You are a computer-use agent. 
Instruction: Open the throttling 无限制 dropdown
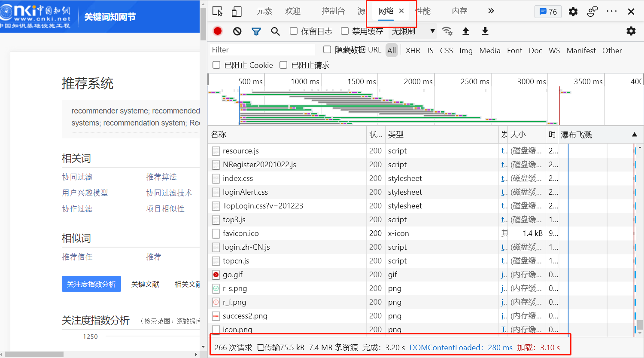413,31
